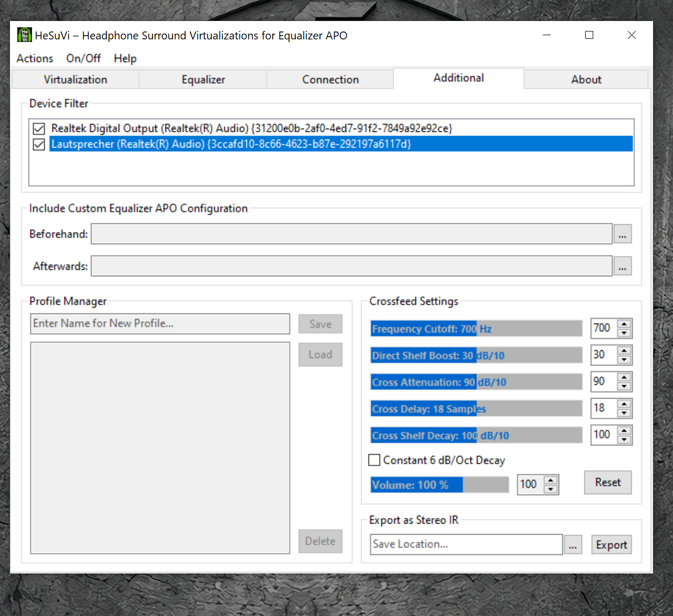Adjust the Volume slider
The width and height of the screenshot is (673, 616).
(x=440, y=485)
